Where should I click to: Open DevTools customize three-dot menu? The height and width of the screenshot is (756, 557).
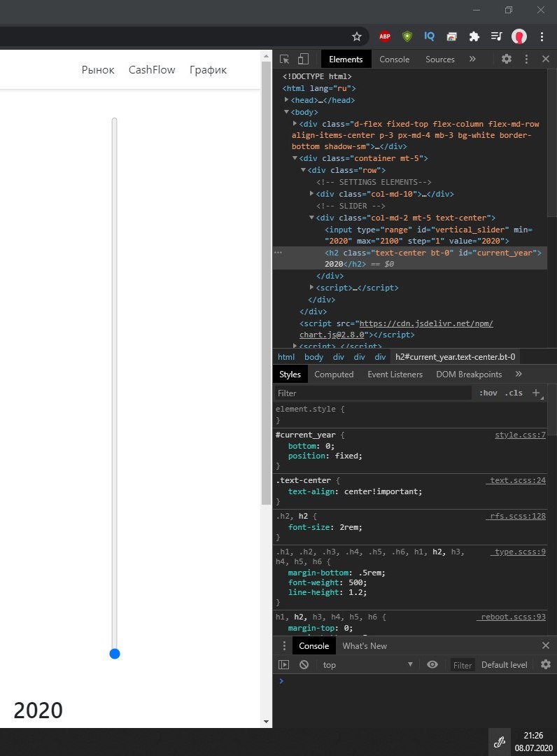point(526,59)
